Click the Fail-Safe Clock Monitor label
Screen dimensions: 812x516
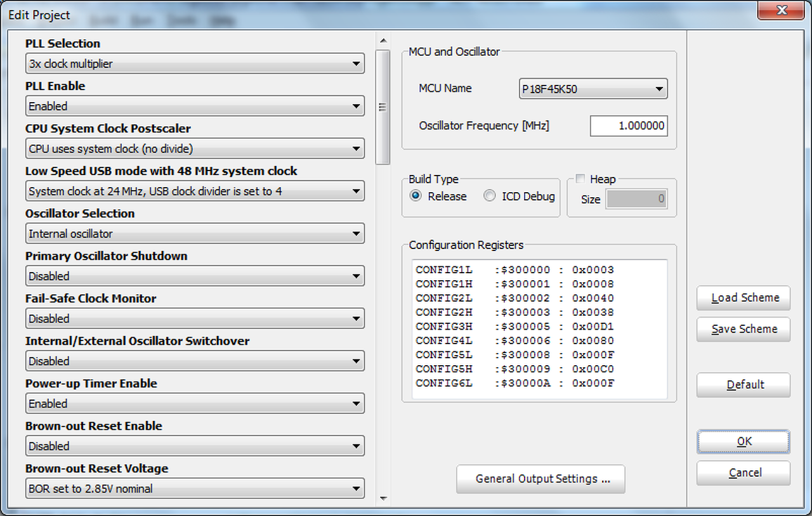tap(91, 299)
